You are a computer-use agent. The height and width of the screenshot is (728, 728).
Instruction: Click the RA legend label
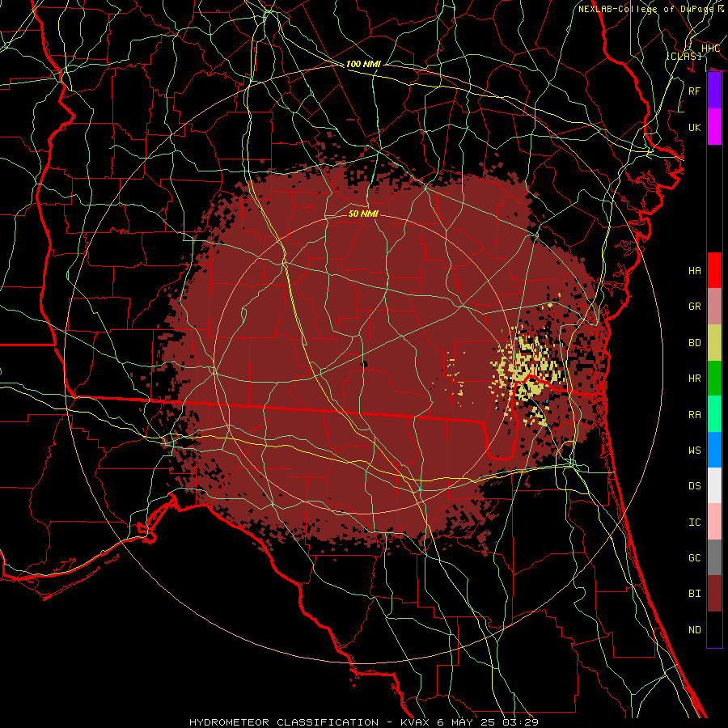tap(695, 415)
